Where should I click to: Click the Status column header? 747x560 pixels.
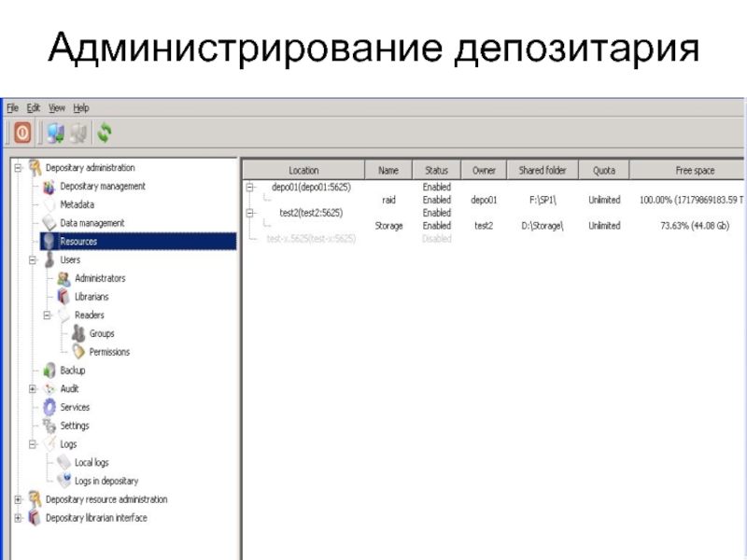436,171
